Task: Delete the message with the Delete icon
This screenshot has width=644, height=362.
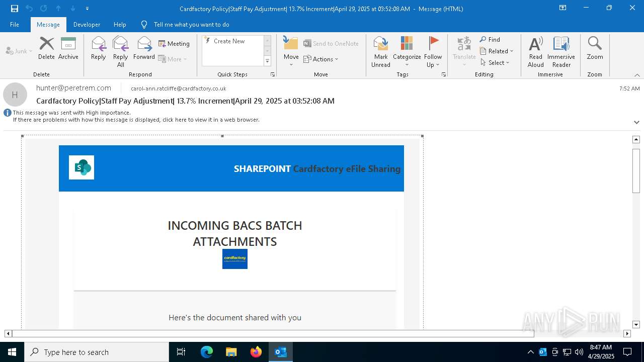Action: point(46,48)
